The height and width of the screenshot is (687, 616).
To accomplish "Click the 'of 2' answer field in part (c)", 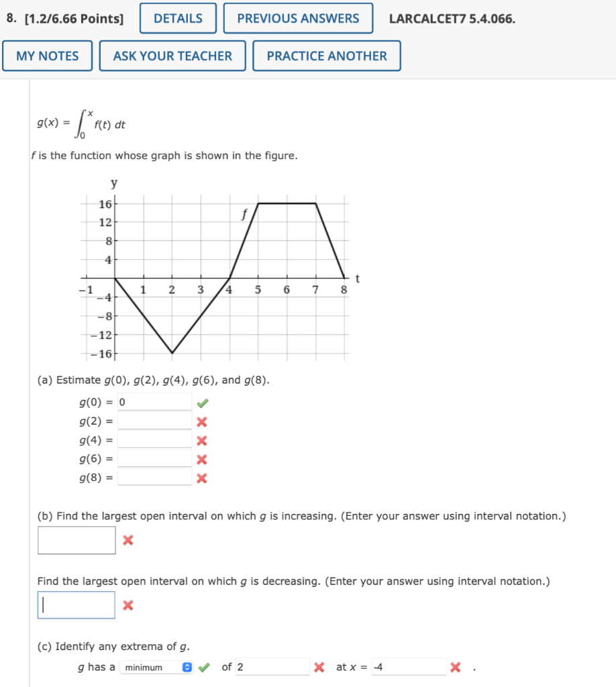I will point(272,667).
